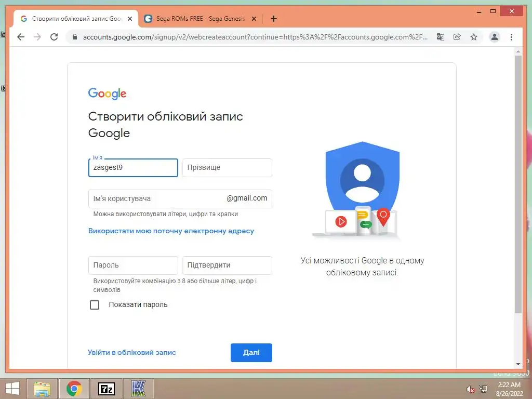Open the taskbar clock and date

[509, 389]
